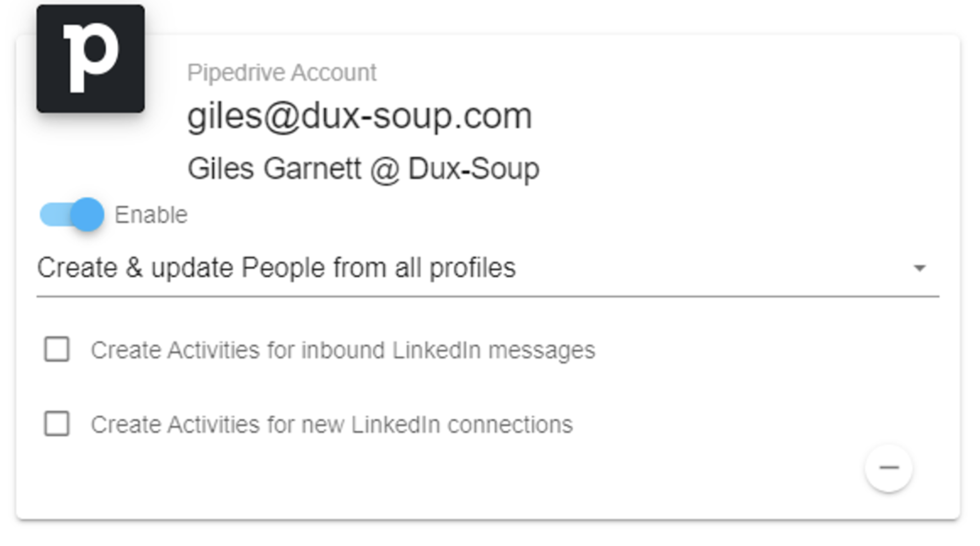Toggle the Enable switch knob

pos(87,215)
